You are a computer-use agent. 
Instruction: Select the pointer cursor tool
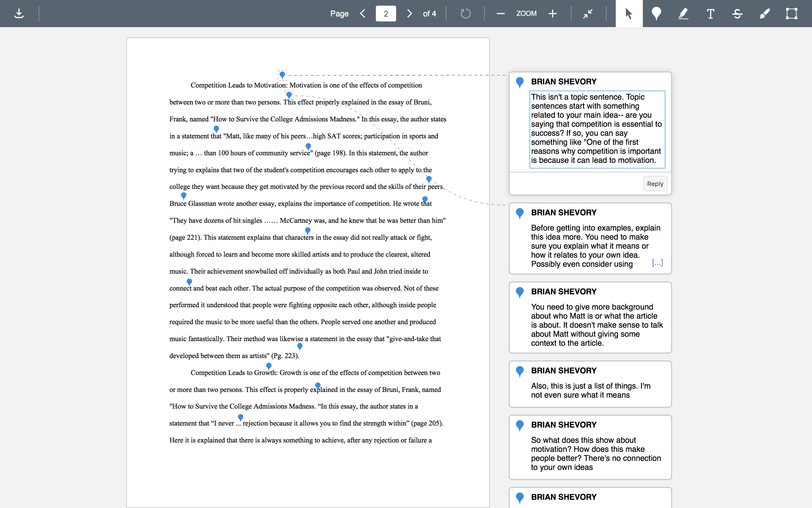(629, 14)
